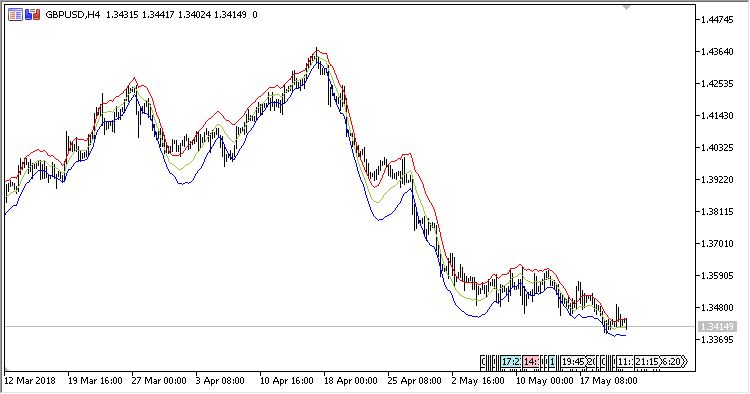The width and height of the screenshot is (750, 394).
Task: Click the 2 May 16:00 time label
Action: coord(478,381)
